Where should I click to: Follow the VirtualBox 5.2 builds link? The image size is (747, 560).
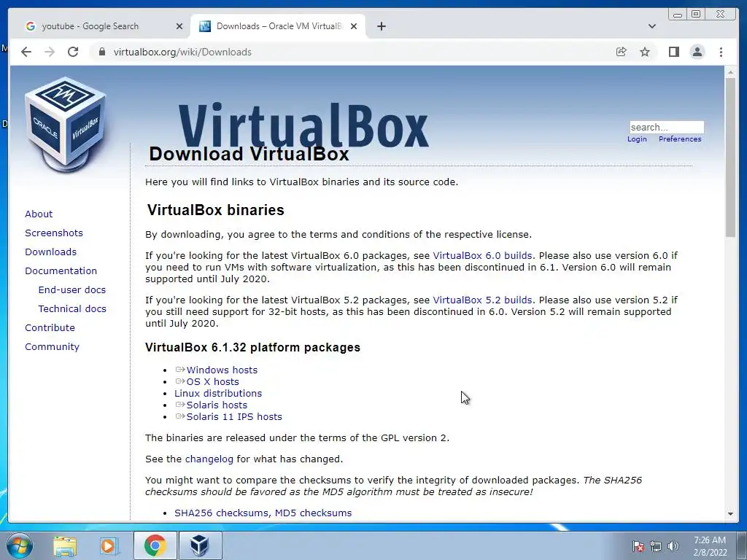point(482,300)
